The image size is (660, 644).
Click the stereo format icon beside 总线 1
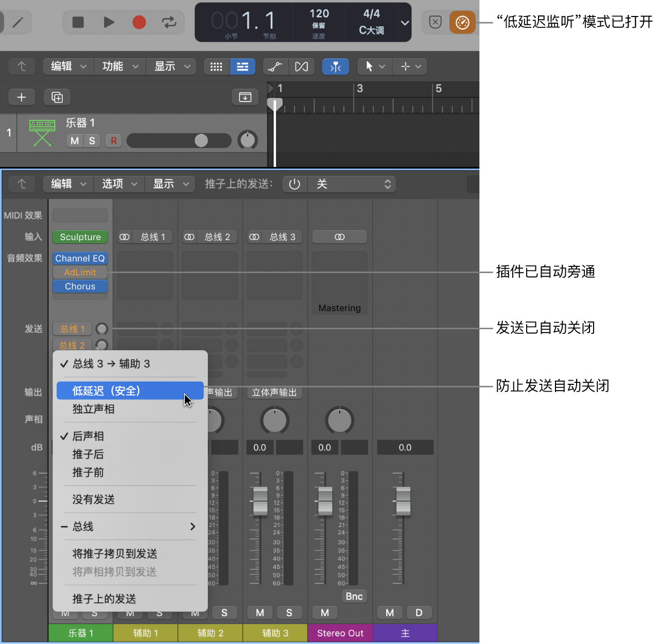tap(124, 236)
